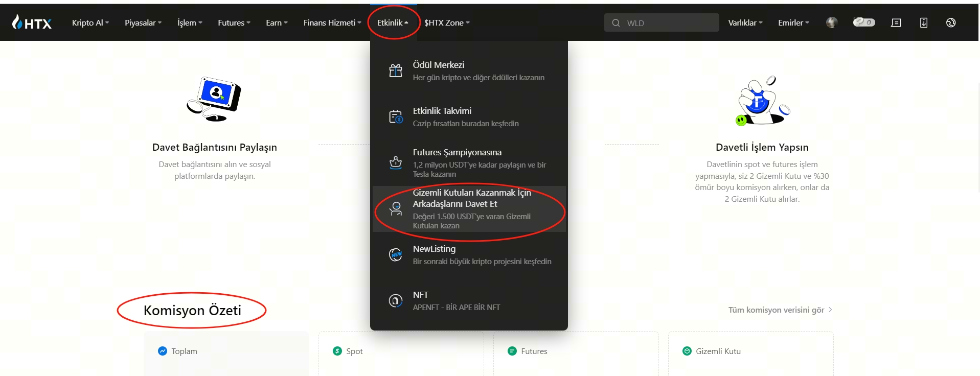Click the WLD search field
Screen dimensions: 980x376
[662, 22]
